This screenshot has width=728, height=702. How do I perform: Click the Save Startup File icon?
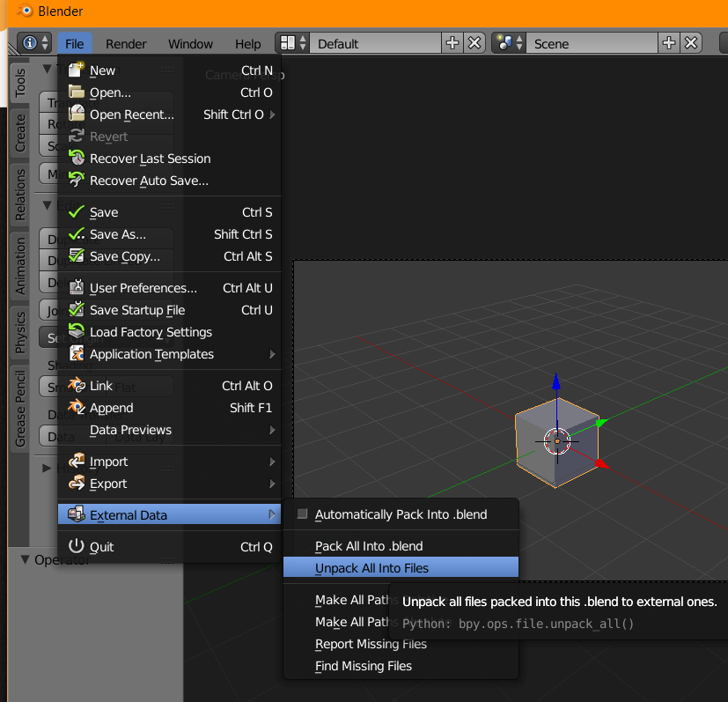(76, 309)
